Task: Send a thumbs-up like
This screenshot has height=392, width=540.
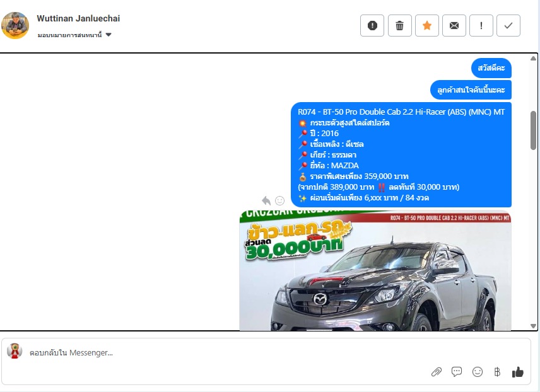Action: point(518,372)
